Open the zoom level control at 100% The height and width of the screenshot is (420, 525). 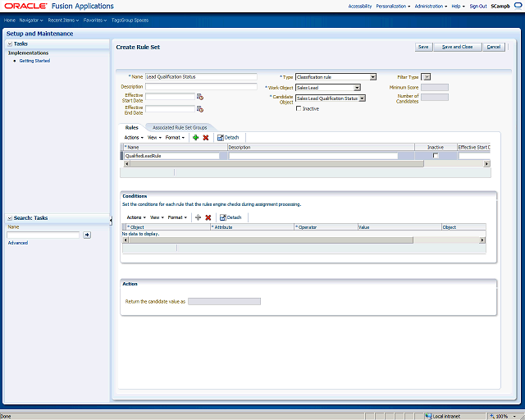[x=503, y=417]
